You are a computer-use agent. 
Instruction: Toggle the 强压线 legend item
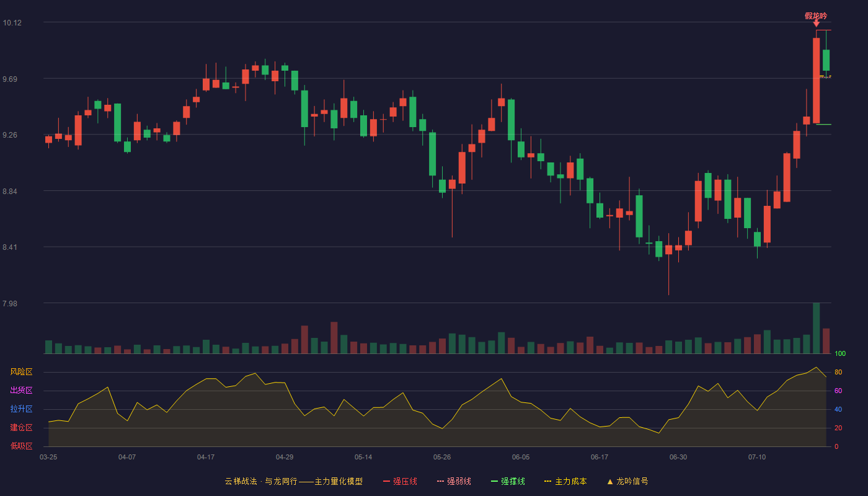(x=400, y=481)
